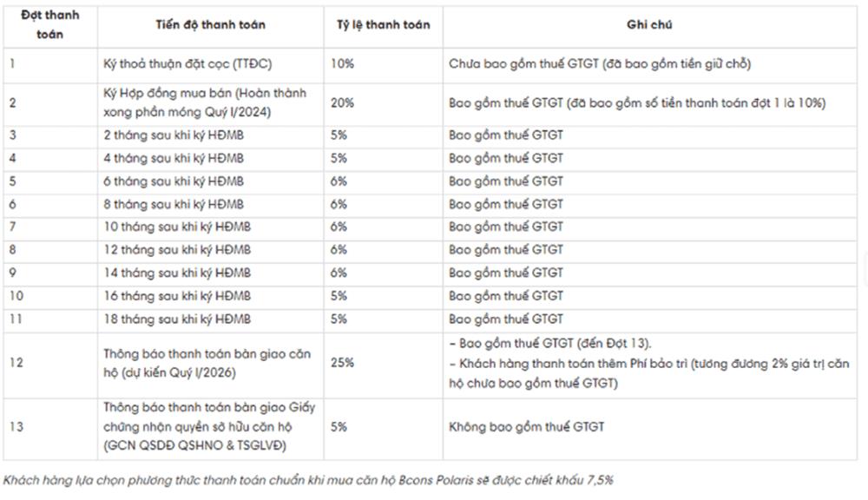The height and width of the screenshot is (500, 868).
Task: Click the 'Đợt thanh toán' column header
Action: tap(50, 25)
